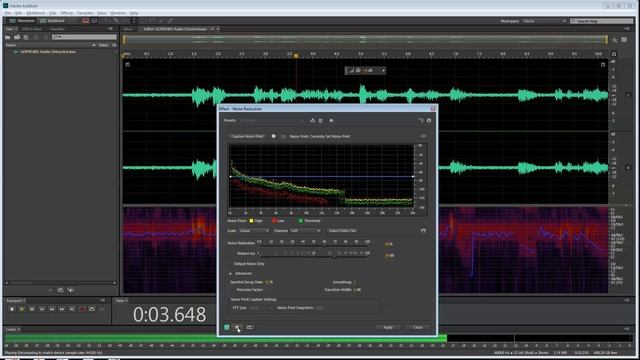The width and height of the screenshot is (640, 360).
Task: Collapse the Advanced section
Action: [x=231, y=273]
